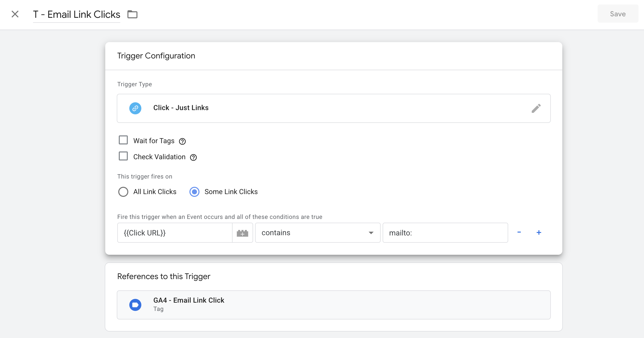This screenshot has width=644, height=338.
Task: Click the This trigger fires on label
Action: (x=145, y=177)
